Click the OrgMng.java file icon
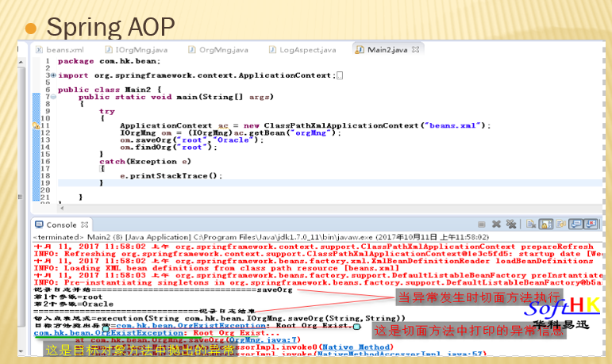The width and height of the screenshot is (612, 364). coord(191,49)
